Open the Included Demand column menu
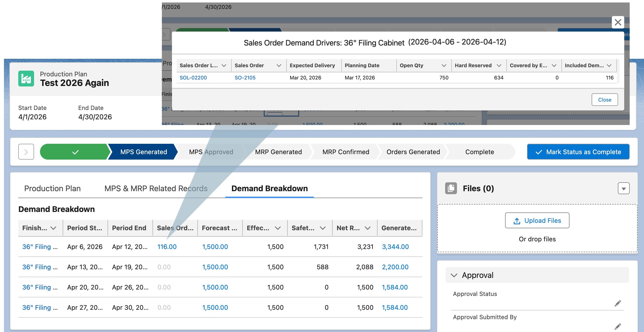The height and width of the screenshot is (332, 644). click(x=609, y=66)
